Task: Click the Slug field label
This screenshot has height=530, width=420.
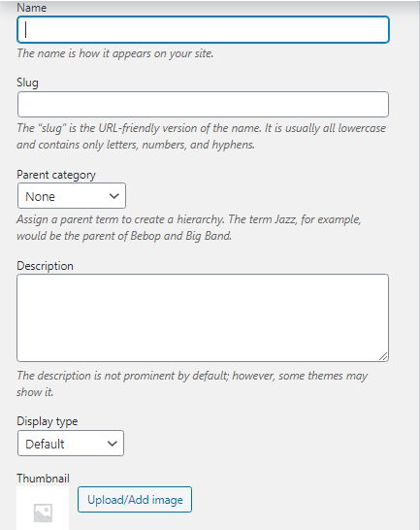Action: (x=28, y=83)
